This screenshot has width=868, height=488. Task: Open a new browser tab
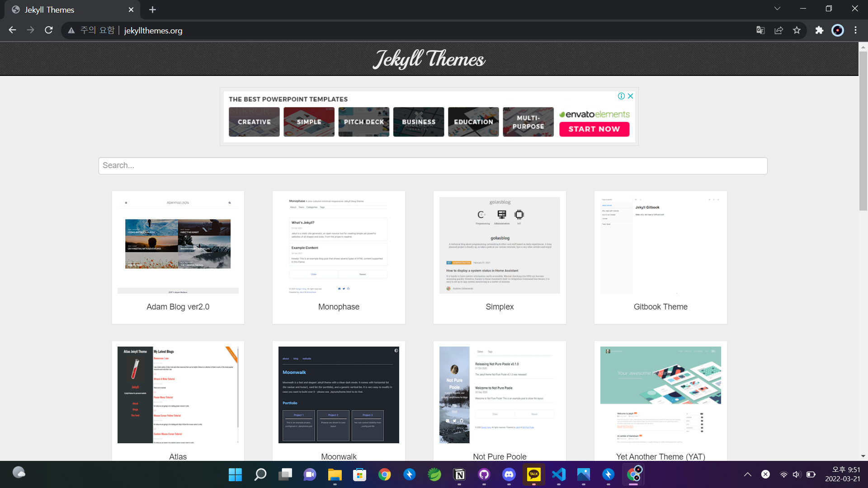point(152,9)
